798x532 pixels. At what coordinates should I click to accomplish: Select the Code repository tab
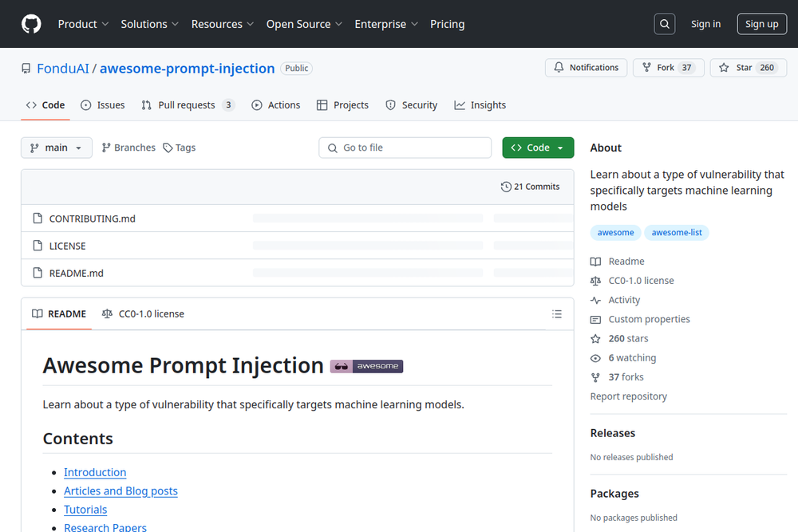point(45,104)
